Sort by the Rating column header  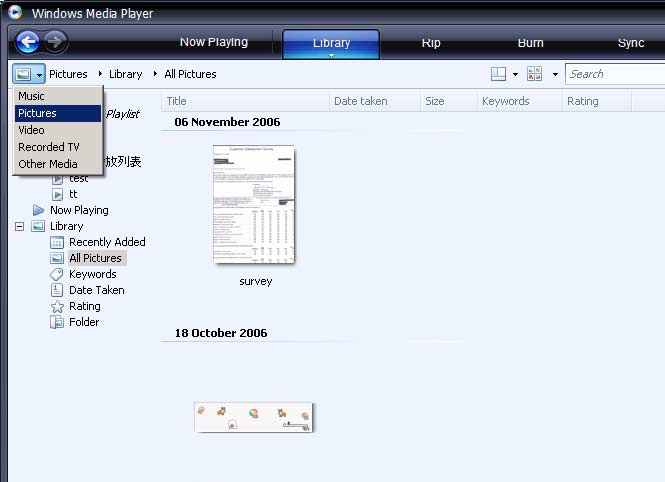pyautogui.click(x=597, y=101)
